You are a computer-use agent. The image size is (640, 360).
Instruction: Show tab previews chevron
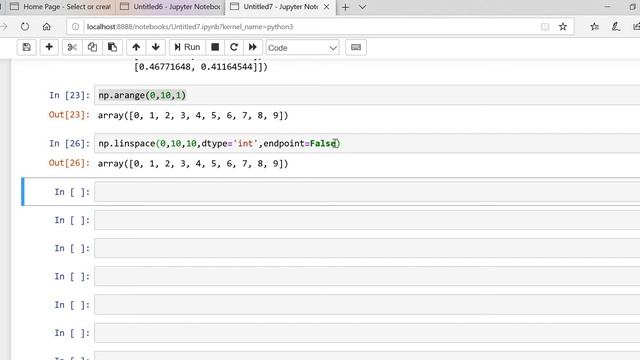[362, 7]
